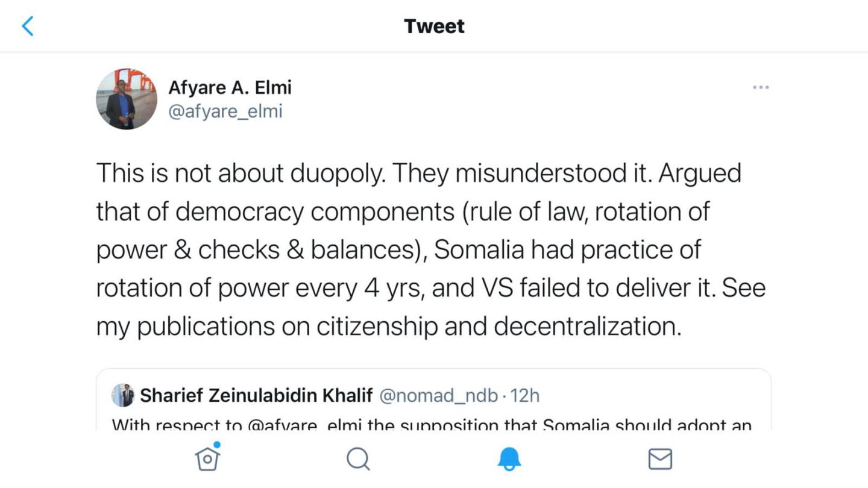Open the tweet's three-dot more options
Screen dimensions: 868x488
coord(761,88)
